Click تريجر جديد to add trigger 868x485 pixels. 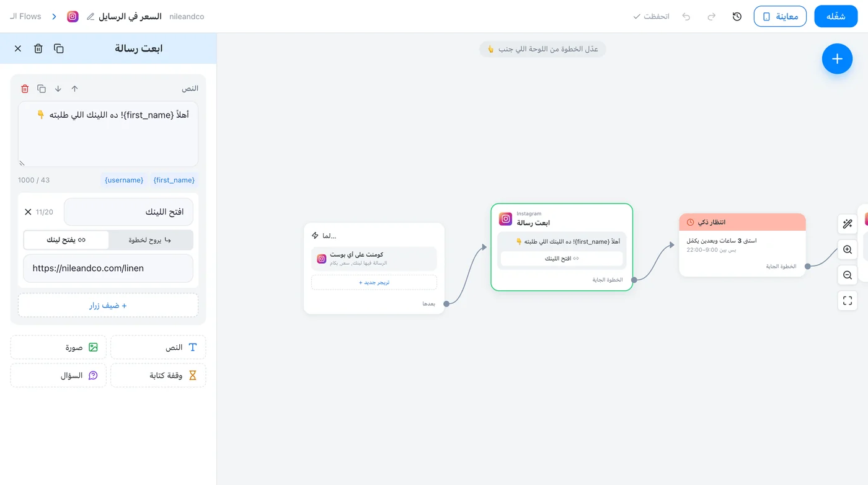point(374,282)
